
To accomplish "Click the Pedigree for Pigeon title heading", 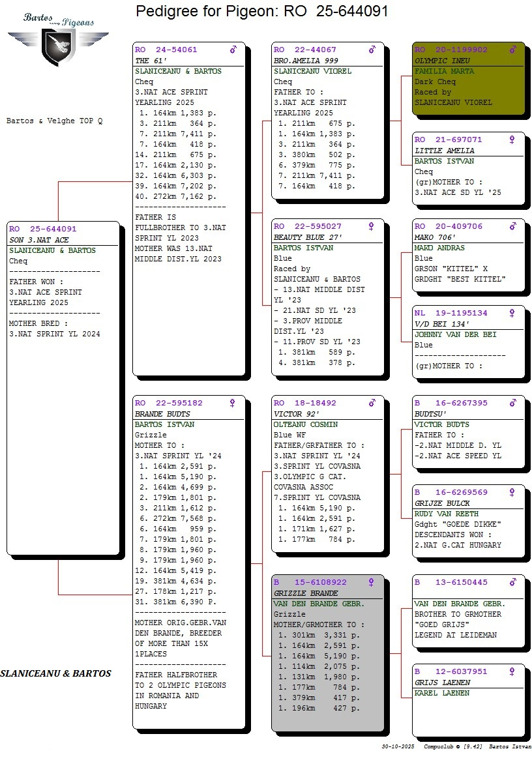I will pos(262,11).
